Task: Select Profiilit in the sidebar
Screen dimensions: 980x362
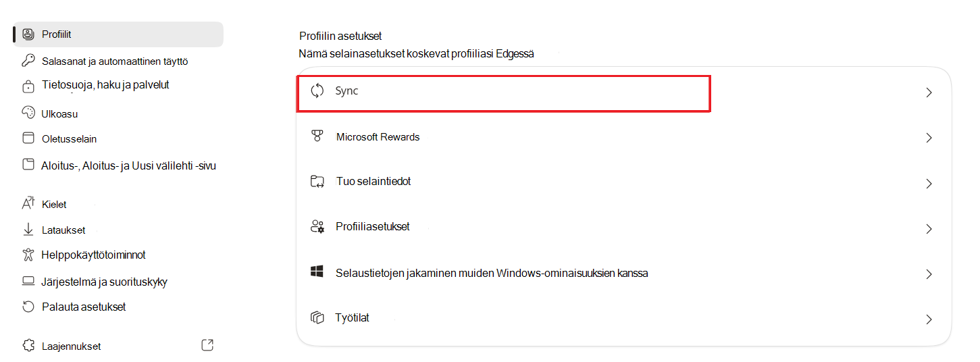Action: (118, 34)
